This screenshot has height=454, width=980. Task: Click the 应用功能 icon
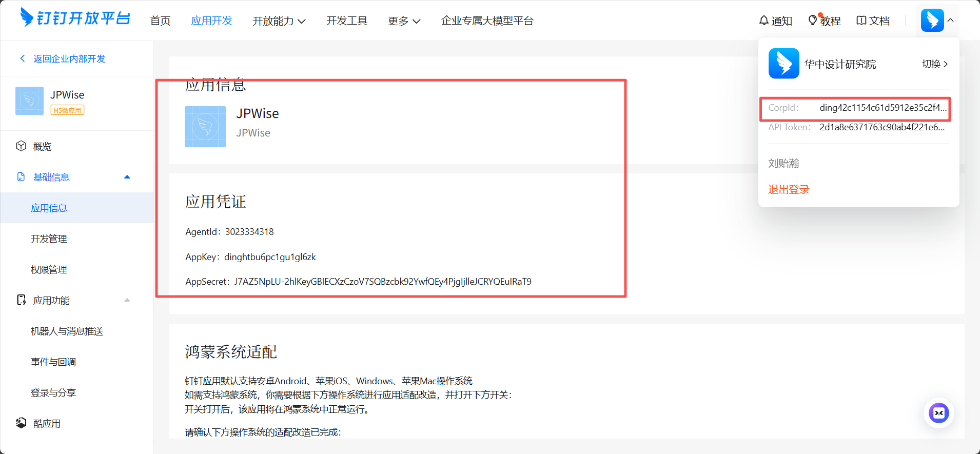tap(21, 300)
